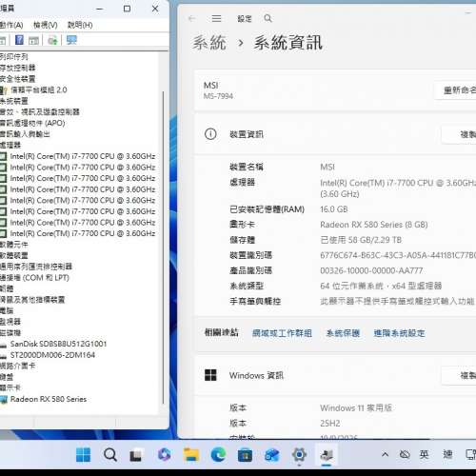Toggle the action pane icon in Device Manager toolbar

coord(33,40)
